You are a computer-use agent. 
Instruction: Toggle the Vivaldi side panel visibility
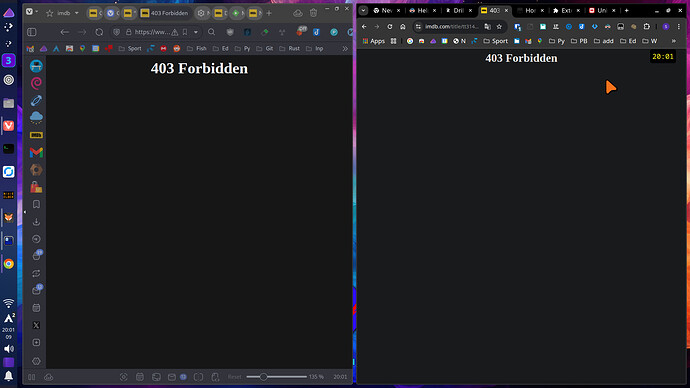(32, 32)
